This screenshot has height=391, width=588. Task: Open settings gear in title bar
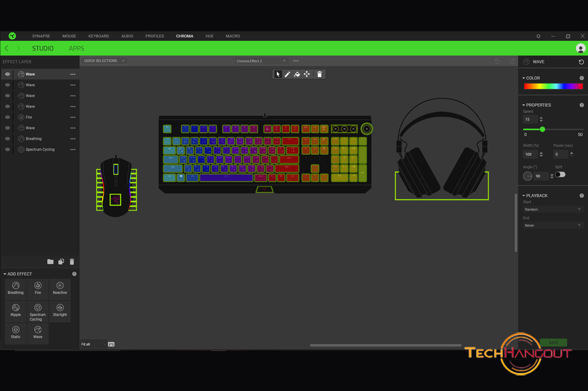coord(538,36)
